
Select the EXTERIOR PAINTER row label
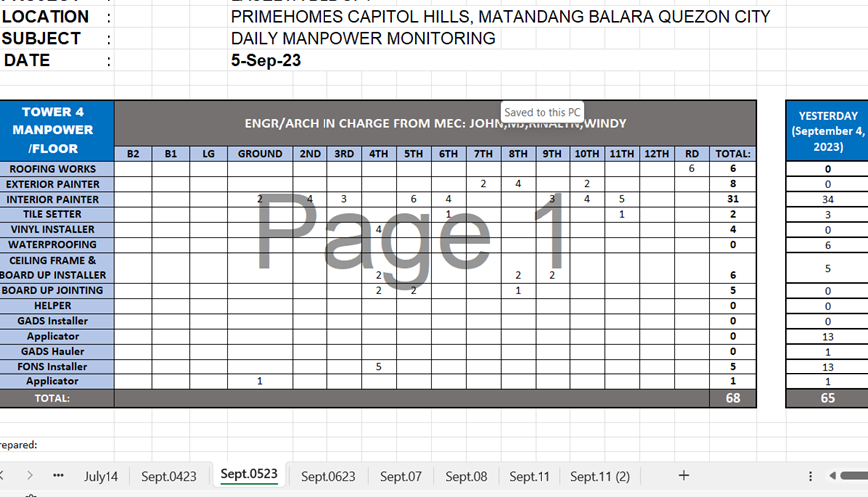57,184
